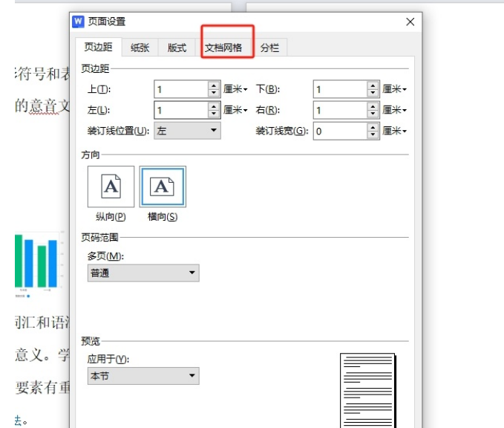Image resolution: width=504 pixels, height=428 pixels.
Task: Open the unit dropdown for 右(R) margin
Action: tap(395, 110)
